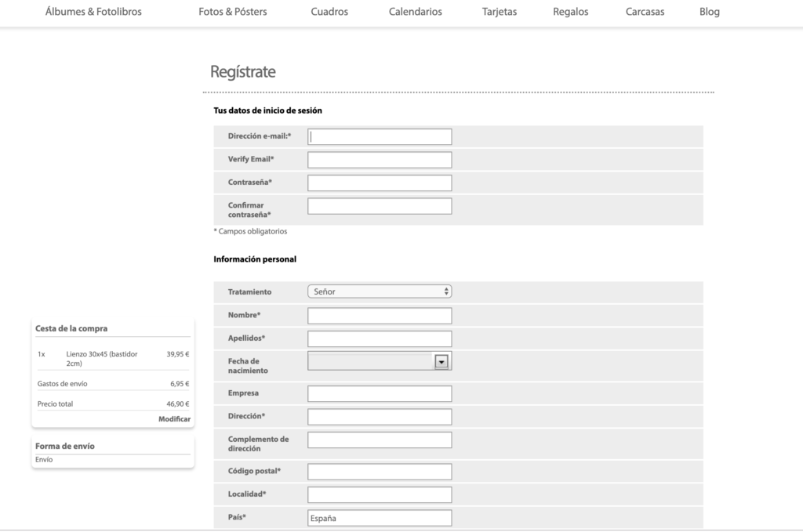803x532 pixels.
Task: Go to Regalos section
Action: [571, 11]
